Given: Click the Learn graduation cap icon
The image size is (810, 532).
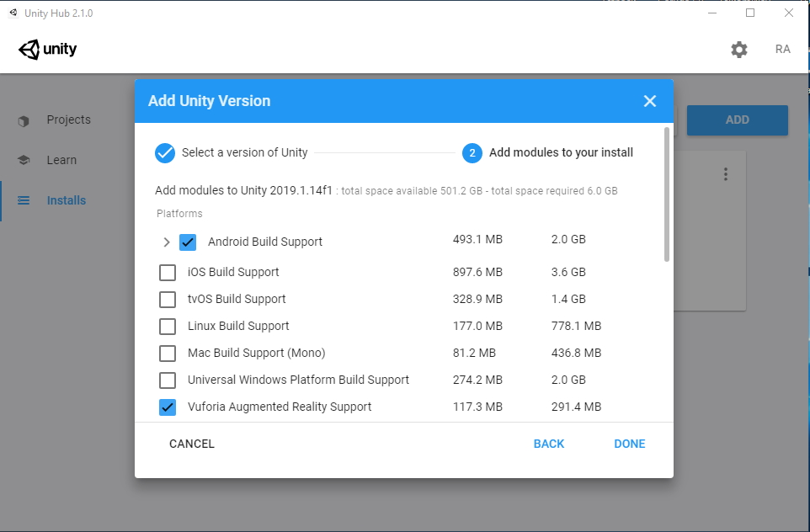Looking at the screenshot, I should pyautogui.click(x=24, y=160).
